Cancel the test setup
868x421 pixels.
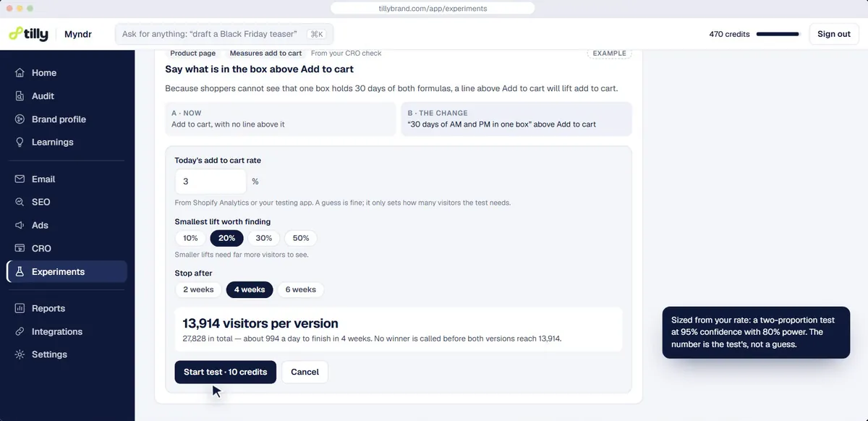coord(305,372)
